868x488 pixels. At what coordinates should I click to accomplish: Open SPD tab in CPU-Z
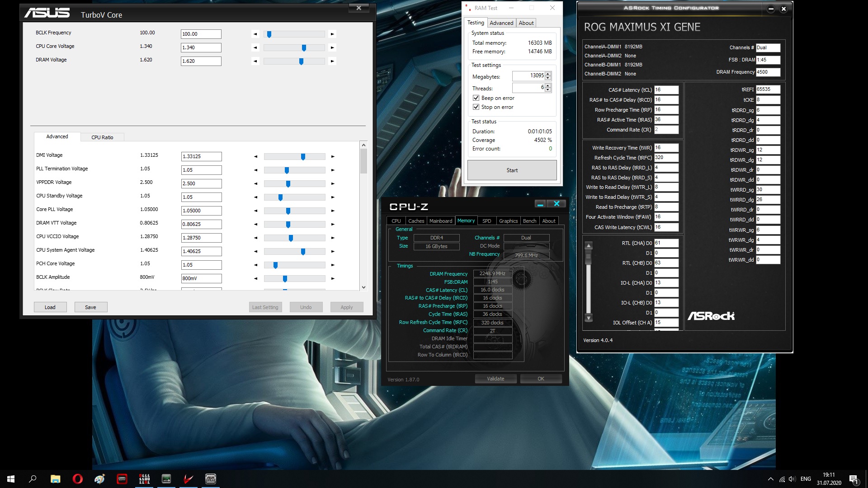[x=486, y=221]
